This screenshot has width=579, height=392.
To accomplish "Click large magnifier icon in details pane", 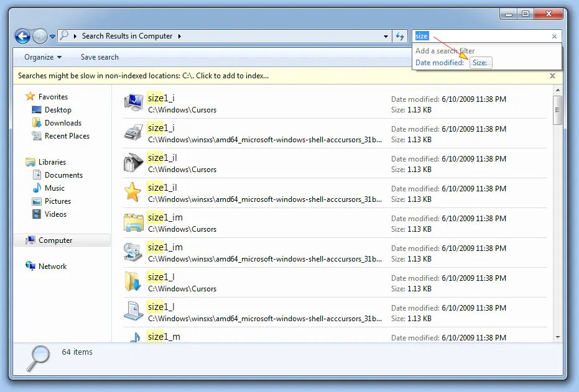I will click(38, 358).
